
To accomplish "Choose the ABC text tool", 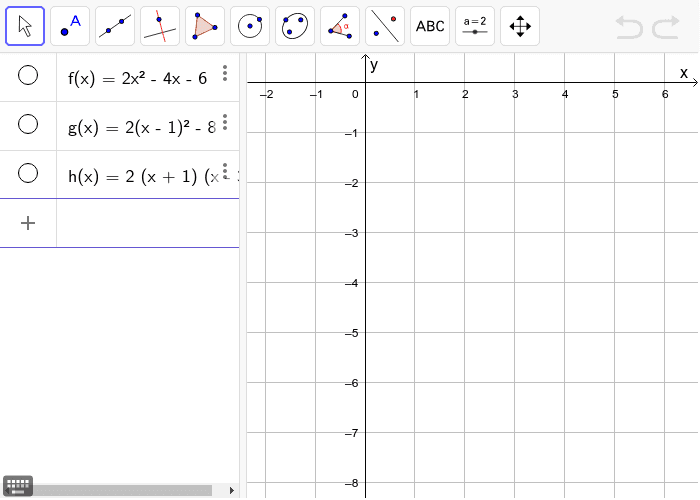I will (x=430, y=26).
